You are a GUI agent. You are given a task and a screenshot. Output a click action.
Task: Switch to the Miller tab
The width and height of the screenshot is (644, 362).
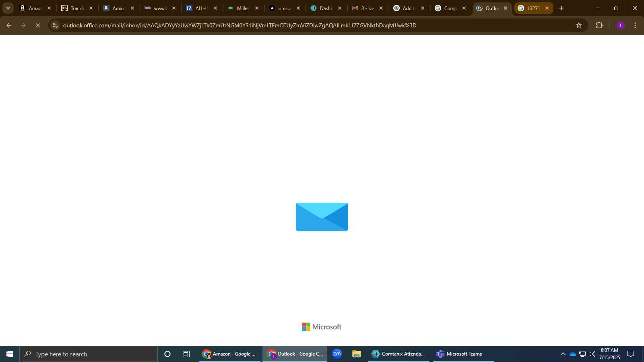pos(242,8)
